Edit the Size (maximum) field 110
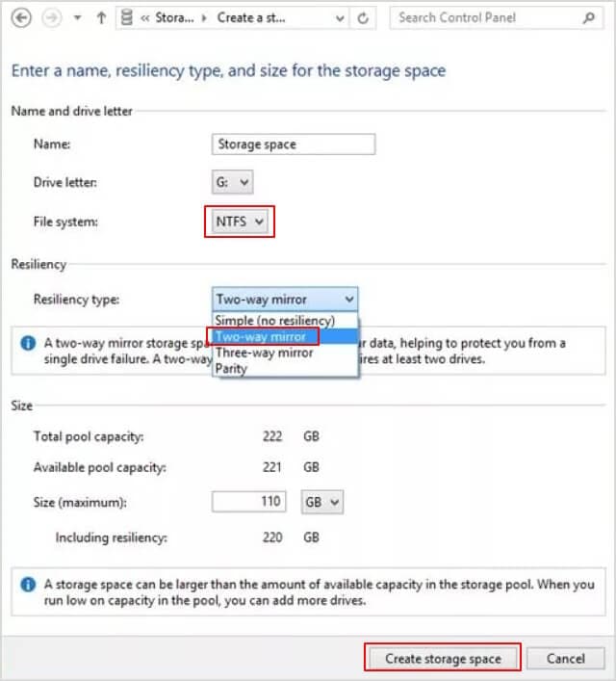The image size is (616, 681). click(248, 502)
